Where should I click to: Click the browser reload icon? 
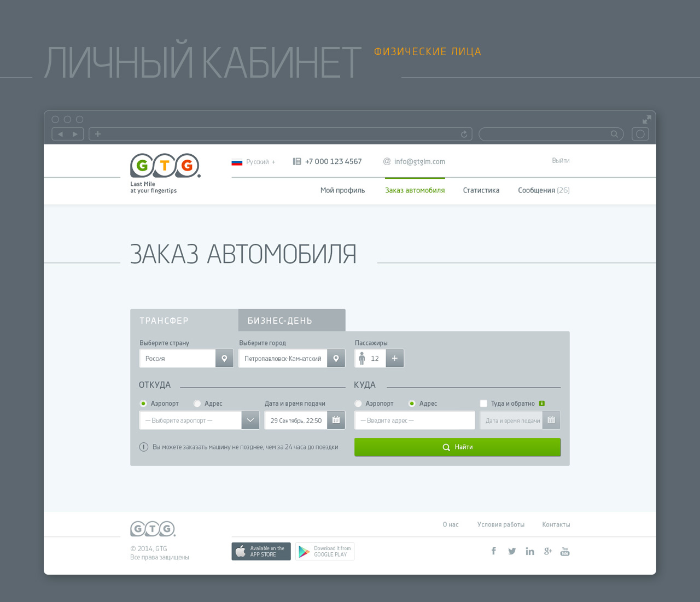[464, 135]
